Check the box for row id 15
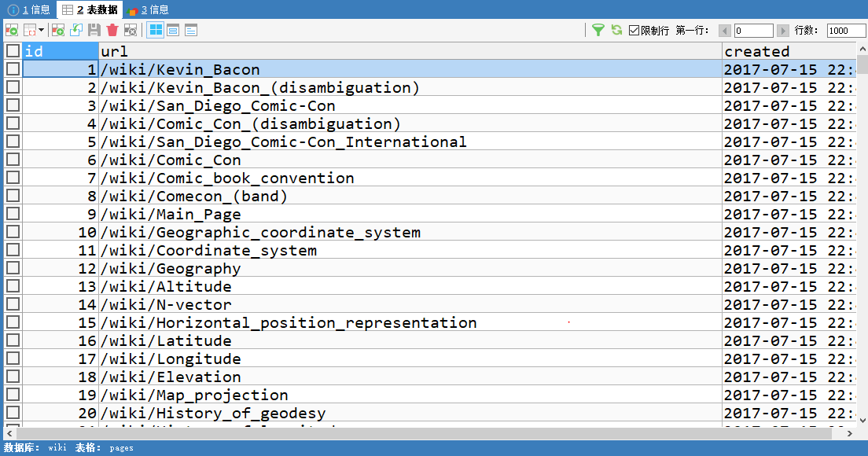 click(x=13, y=322)
